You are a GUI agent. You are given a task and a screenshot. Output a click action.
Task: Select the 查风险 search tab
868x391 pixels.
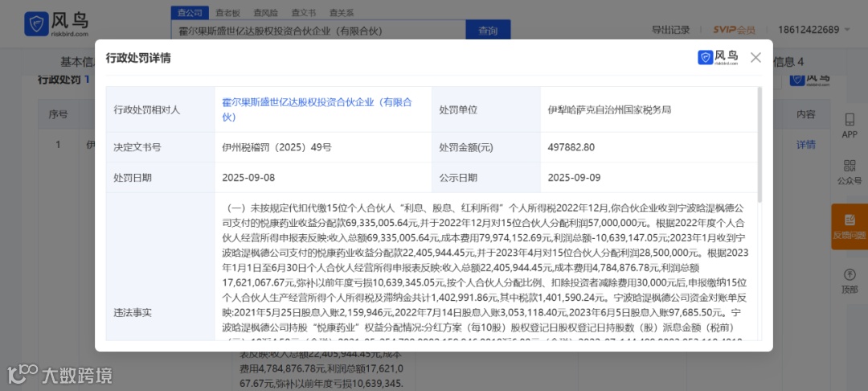[x=266, y=12]
